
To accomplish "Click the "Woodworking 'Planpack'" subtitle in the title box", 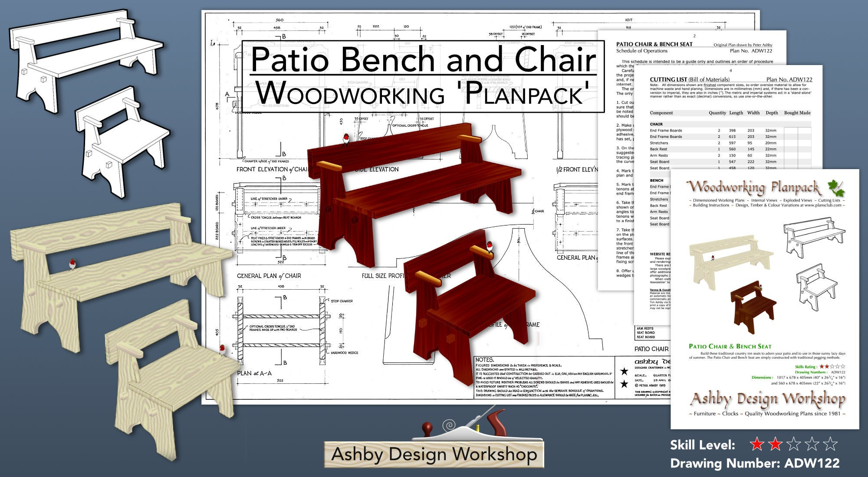I will 422,93.
